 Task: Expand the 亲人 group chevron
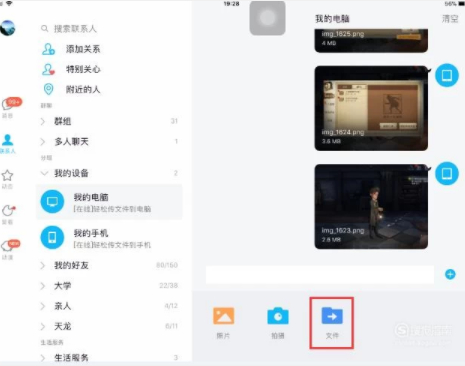[x=43, y=306]
